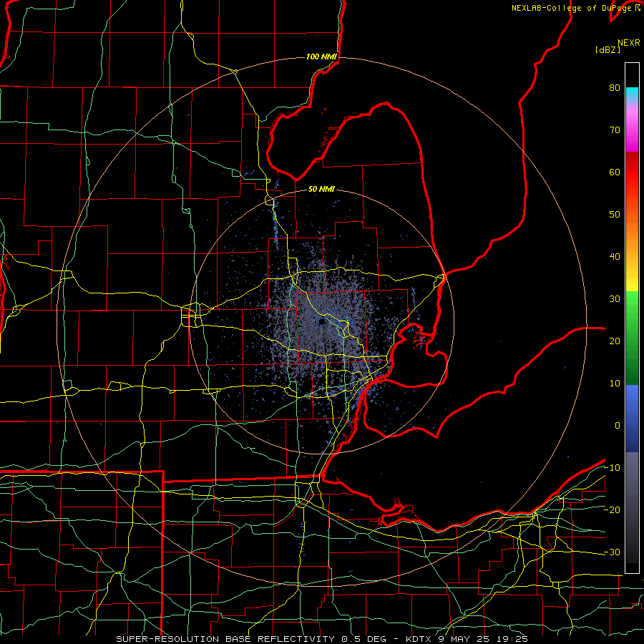
Task: Click the 60 value on dBZ scale
Action: pyautogui.click(x=615, y=172)
